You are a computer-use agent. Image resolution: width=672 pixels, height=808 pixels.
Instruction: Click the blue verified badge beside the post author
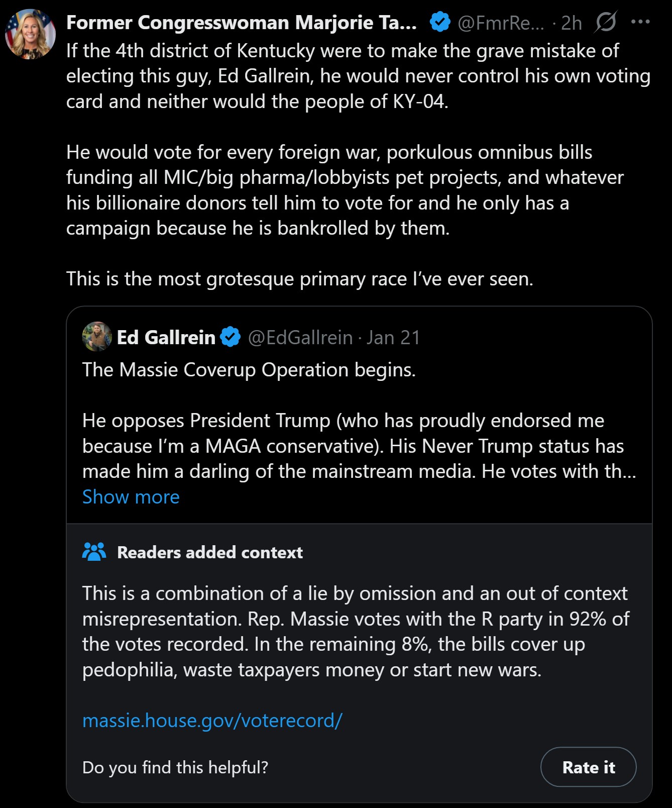point(440,23)
